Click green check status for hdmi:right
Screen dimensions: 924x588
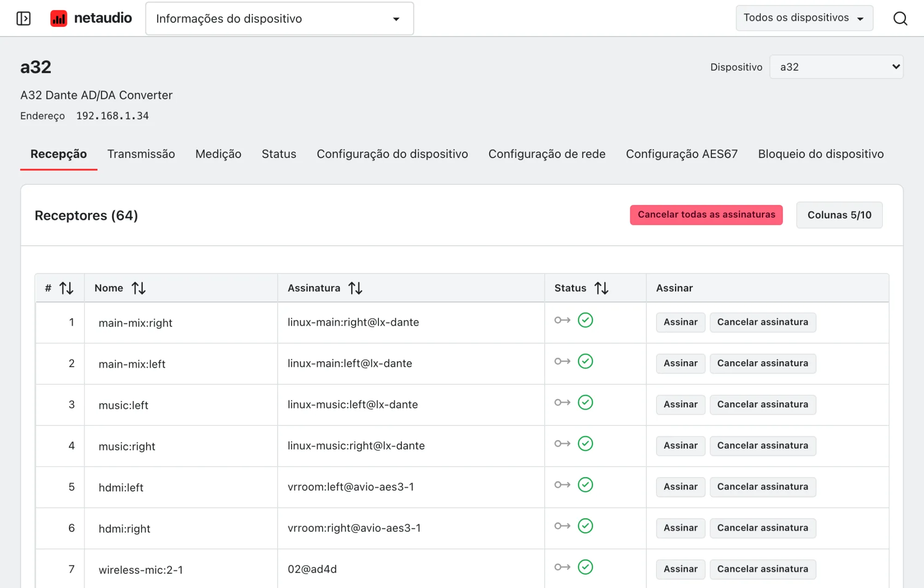[585, 526]
